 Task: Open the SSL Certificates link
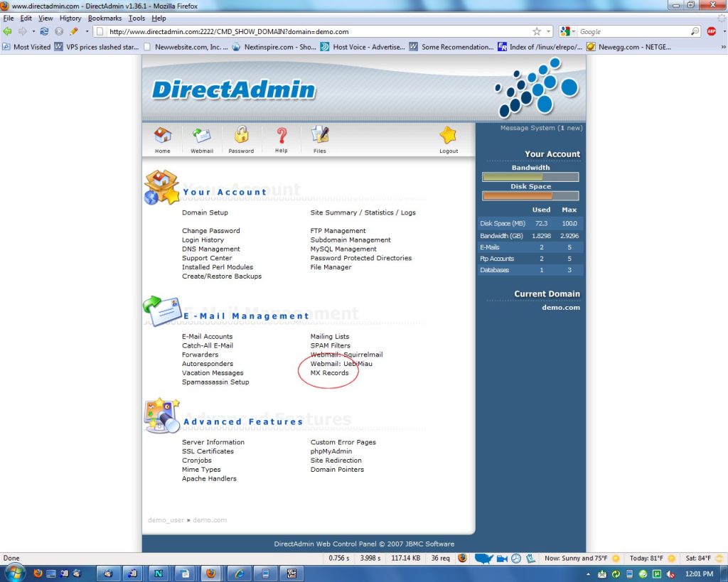[208, 451]
